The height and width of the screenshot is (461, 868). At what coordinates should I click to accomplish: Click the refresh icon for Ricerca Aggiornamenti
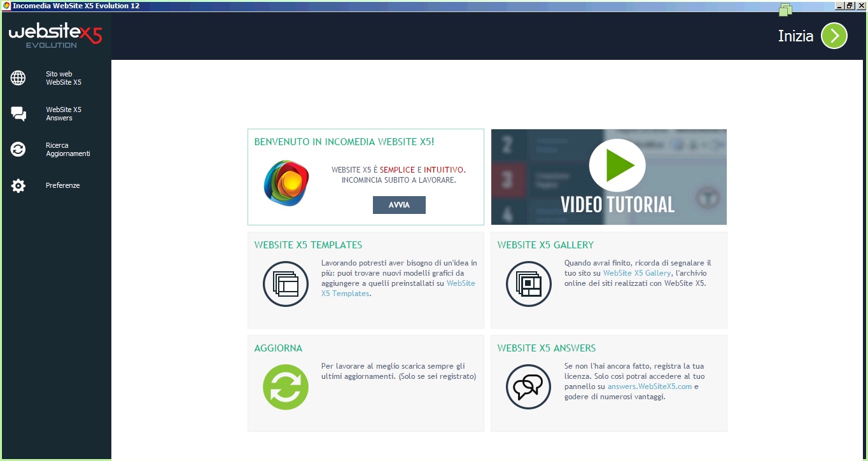point(18,150)
